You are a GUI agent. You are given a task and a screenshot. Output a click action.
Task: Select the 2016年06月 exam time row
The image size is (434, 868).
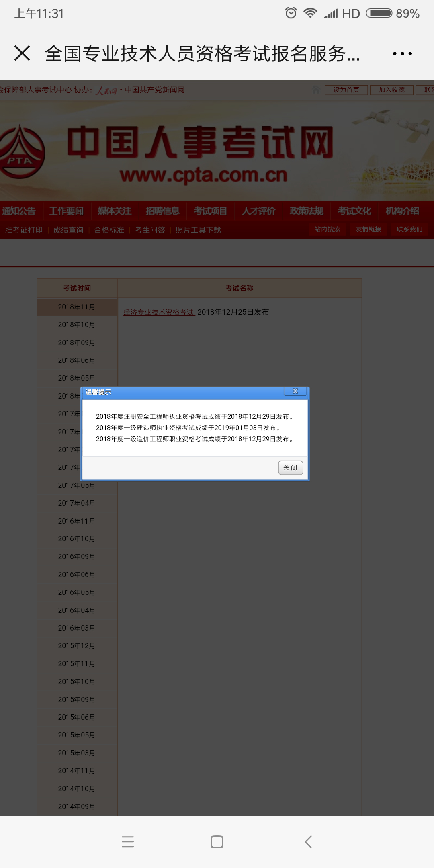(77, 575)
